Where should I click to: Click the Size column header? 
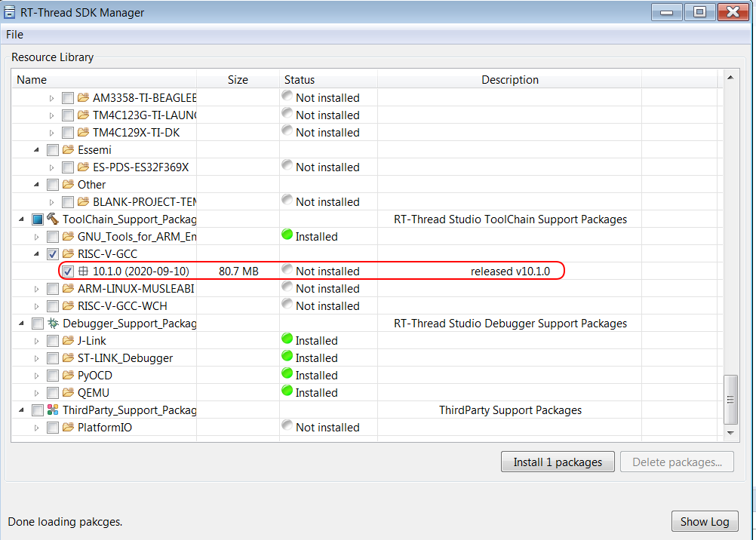coord(238,79)
